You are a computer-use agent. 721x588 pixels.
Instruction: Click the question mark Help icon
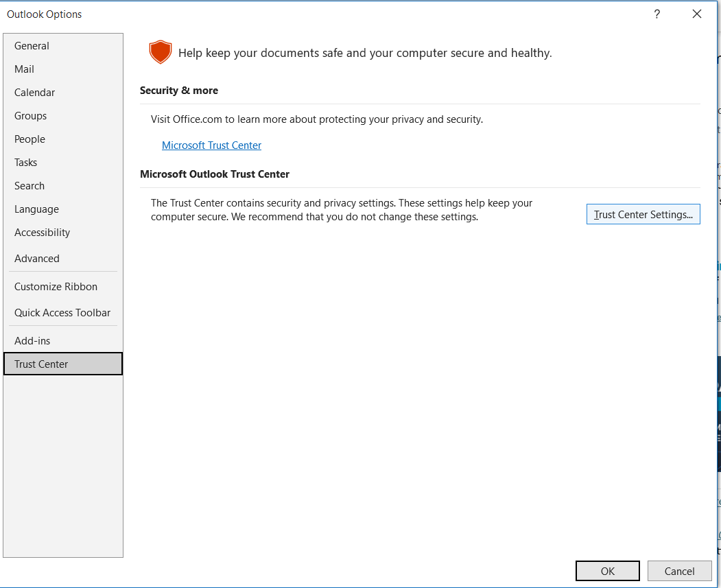[657, 14]
